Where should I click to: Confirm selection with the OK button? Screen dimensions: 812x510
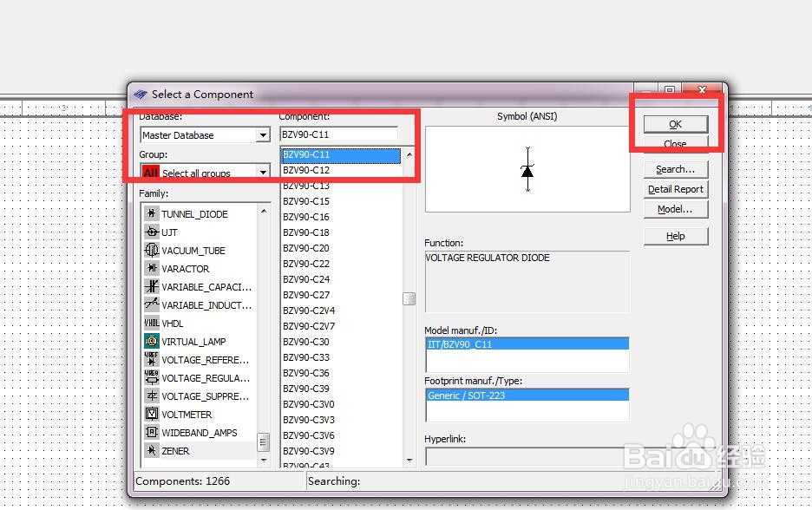tap(675, 123)
